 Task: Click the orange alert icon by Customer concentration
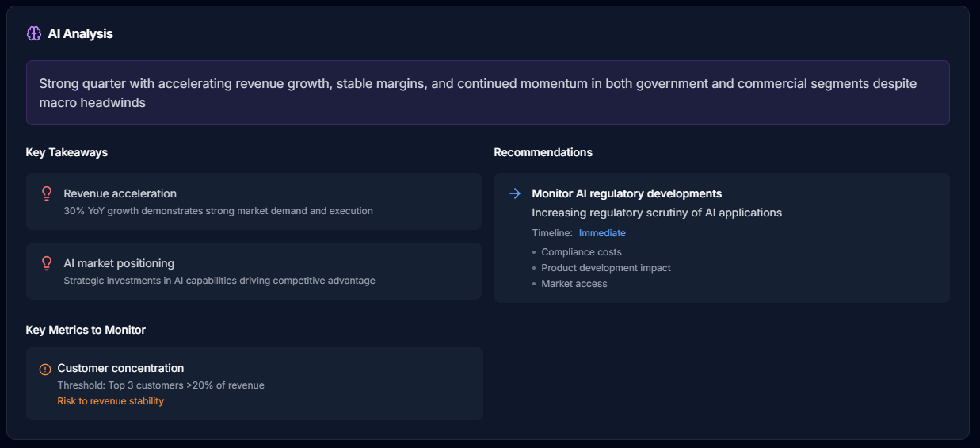pos(45,369)
